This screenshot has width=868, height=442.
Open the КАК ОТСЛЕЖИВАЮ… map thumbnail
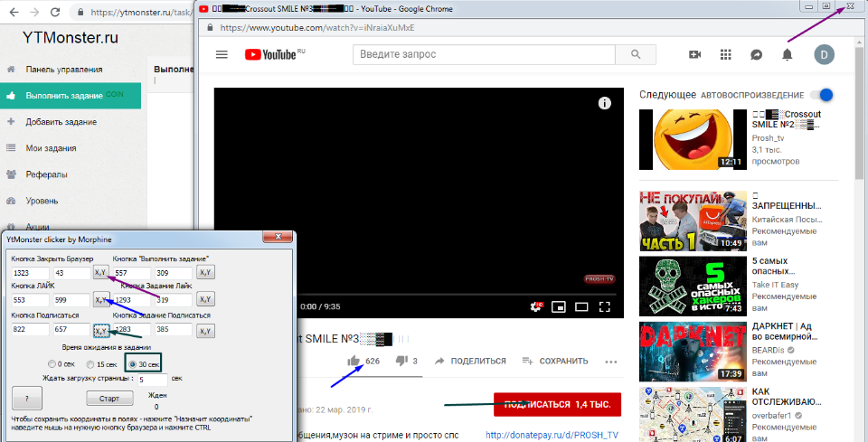point(693,414)
